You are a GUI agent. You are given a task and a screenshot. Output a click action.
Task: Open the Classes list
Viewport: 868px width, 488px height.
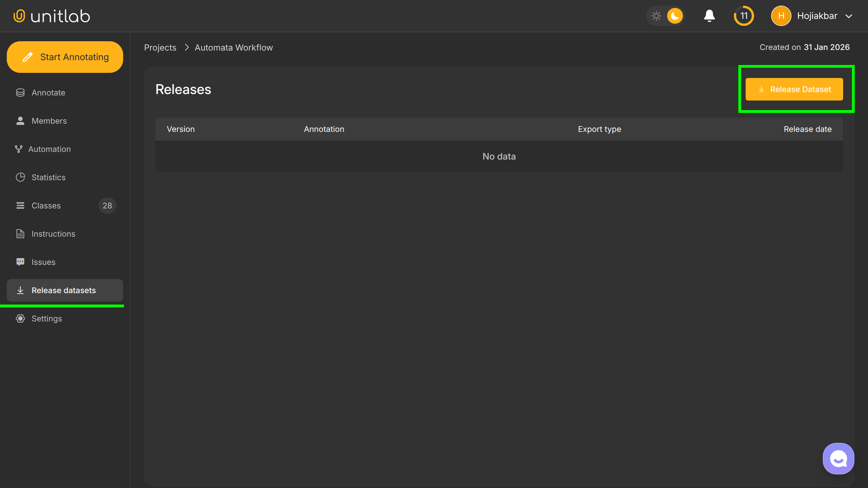46,205
